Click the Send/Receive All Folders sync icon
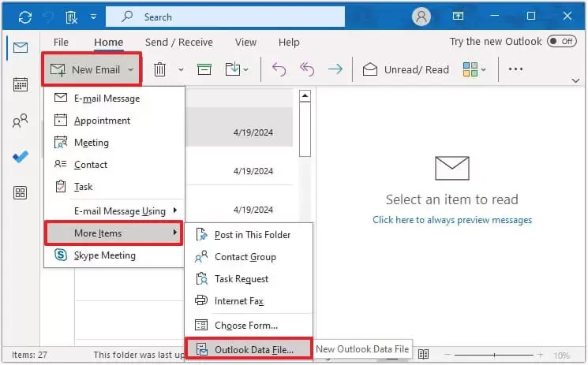This screenshot has height=365, width=588. pyautogui.click(x=25, y=17)
